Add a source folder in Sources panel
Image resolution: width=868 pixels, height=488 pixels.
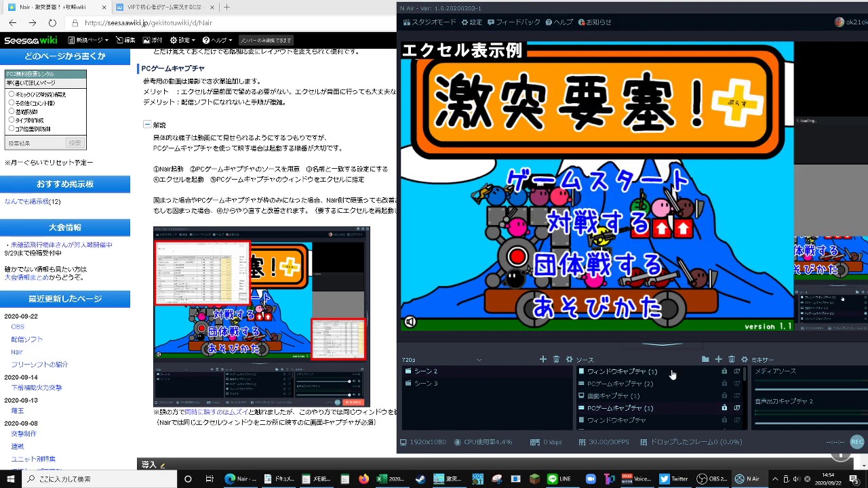coord(705,359)
